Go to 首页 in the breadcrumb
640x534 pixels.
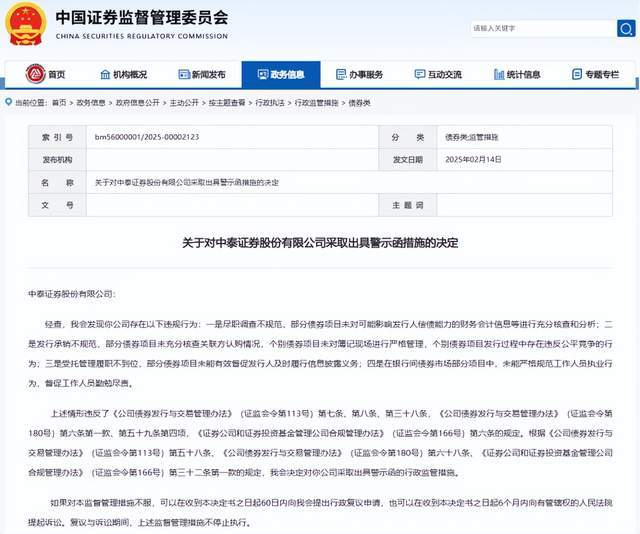(59, 103)
